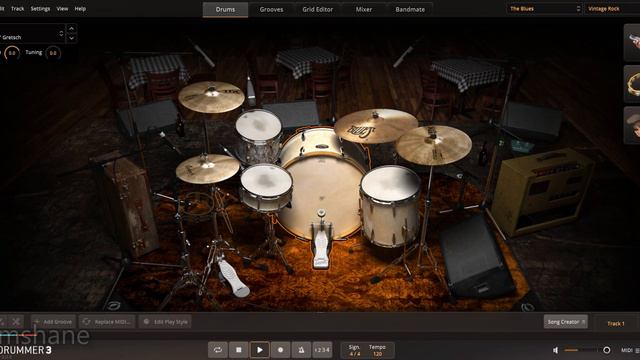Open the Grid Editor tab

318,9
